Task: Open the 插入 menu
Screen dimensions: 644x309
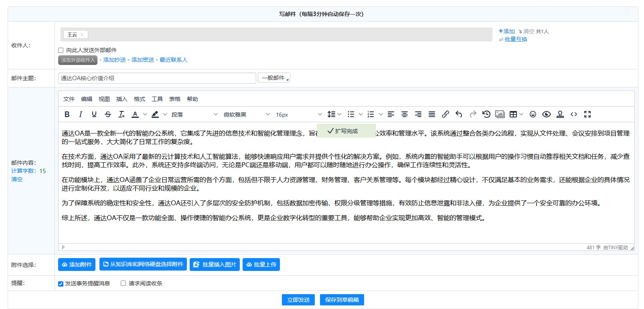Action: [122, 99]
